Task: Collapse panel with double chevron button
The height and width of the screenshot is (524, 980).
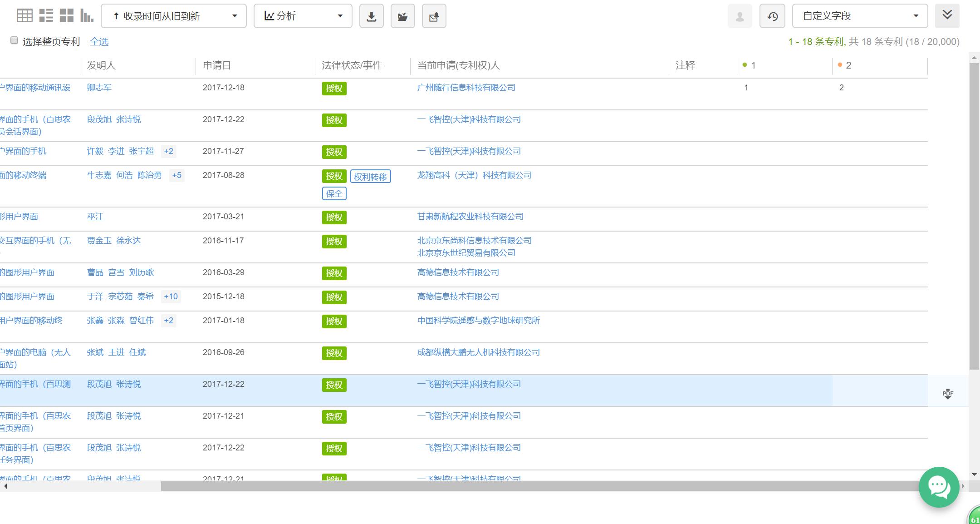Action: pos(947,15)
